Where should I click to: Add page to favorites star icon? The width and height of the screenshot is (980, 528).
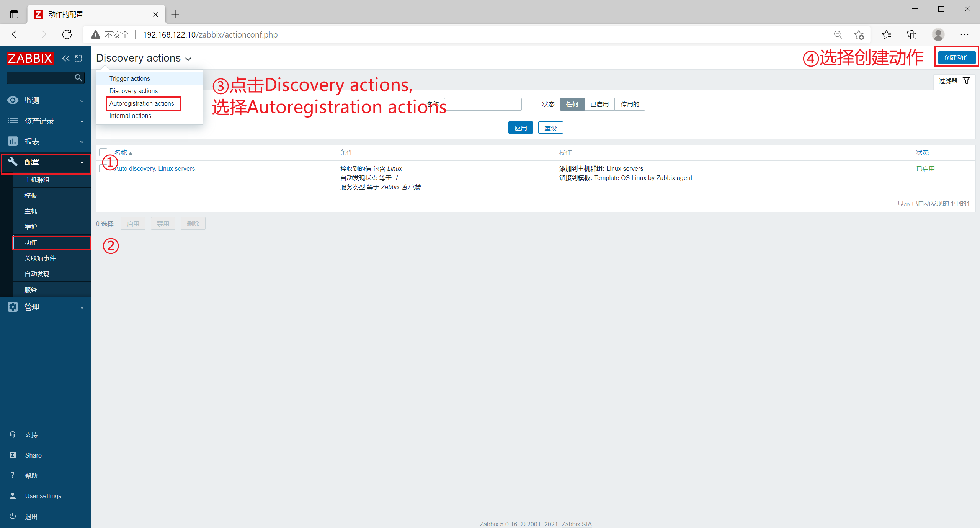(x=859, y=35)
